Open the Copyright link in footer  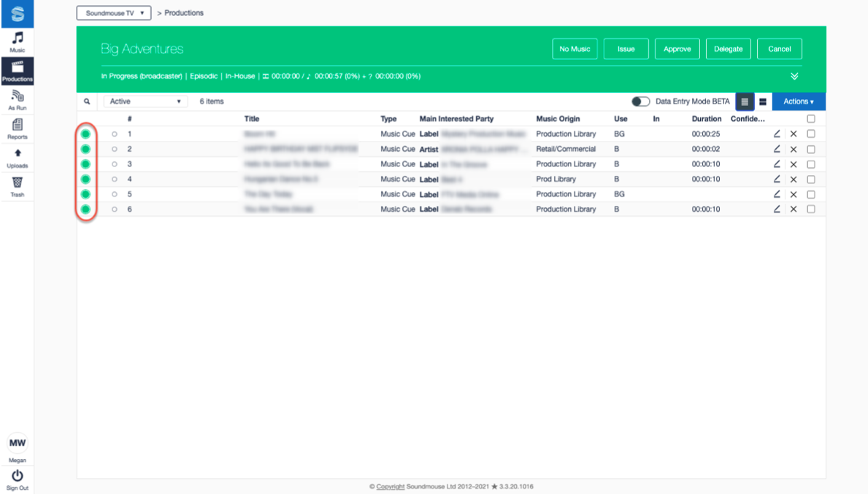click(x=391, y=487)
